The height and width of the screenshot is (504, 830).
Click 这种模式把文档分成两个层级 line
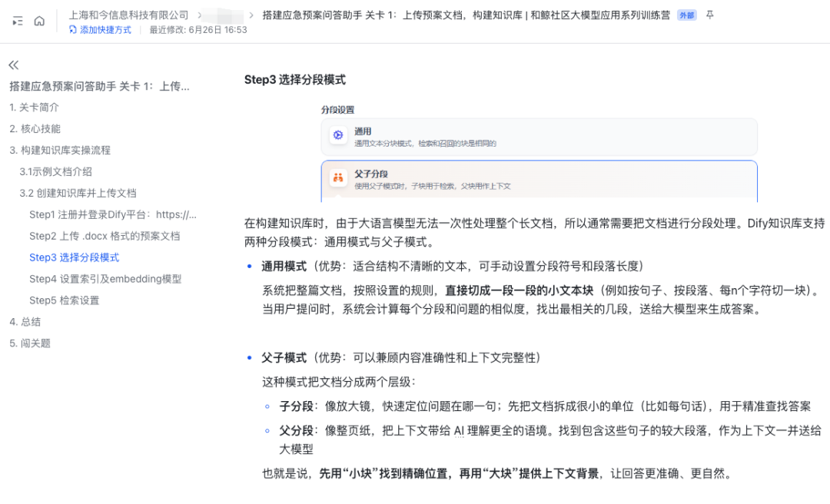click(339, 383)
